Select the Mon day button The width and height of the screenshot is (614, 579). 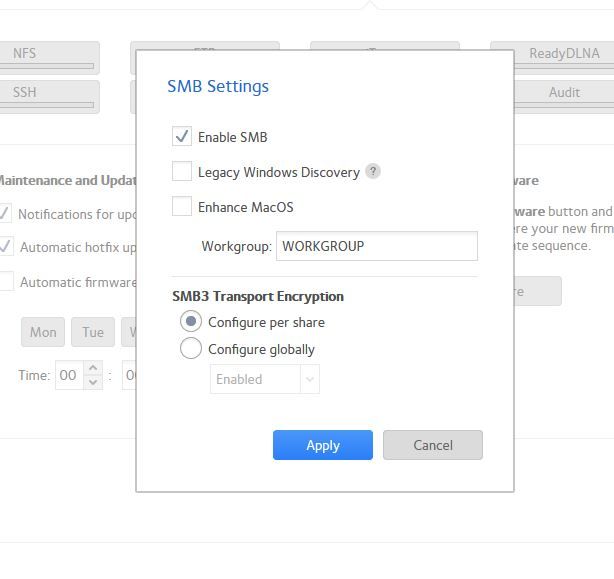coord(43,332)
